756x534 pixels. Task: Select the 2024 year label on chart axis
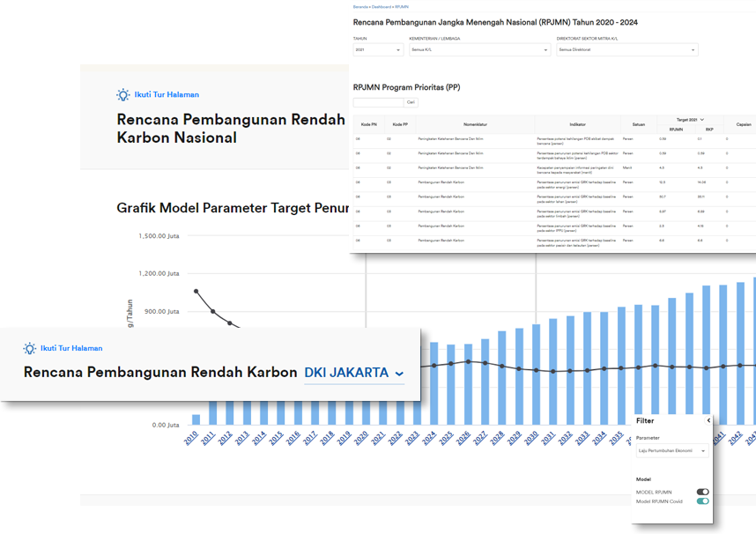[429, 439]
